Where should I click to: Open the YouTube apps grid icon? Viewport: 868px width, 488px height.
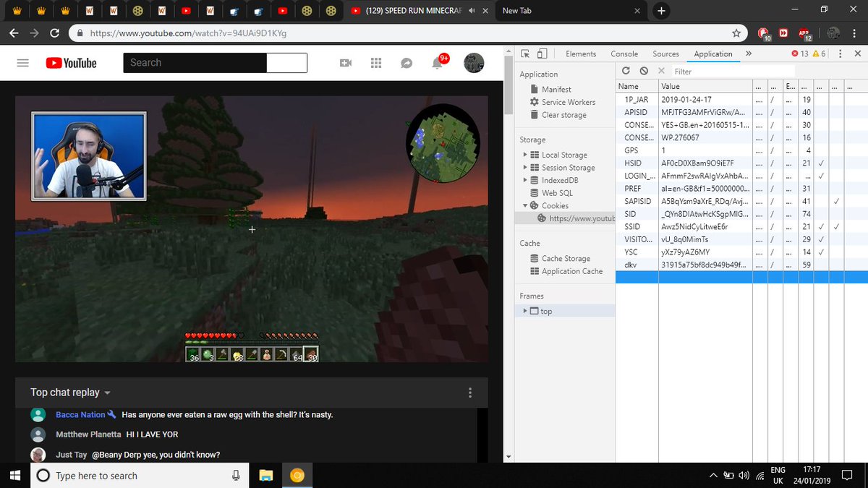tap(375, 63)
